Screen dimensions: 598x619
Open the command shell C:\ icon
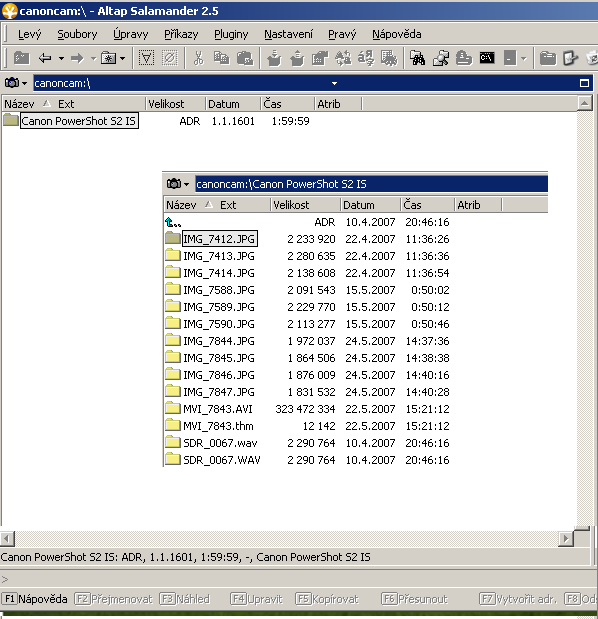pos(487,58)
